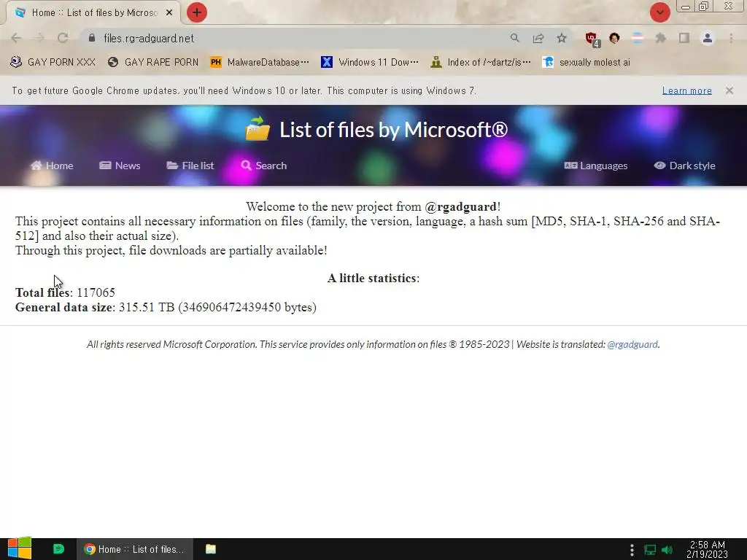This screenshot has height=560, width=747.
Task: Open the uBlock Origin extension icon
Action: pos(592,39)
